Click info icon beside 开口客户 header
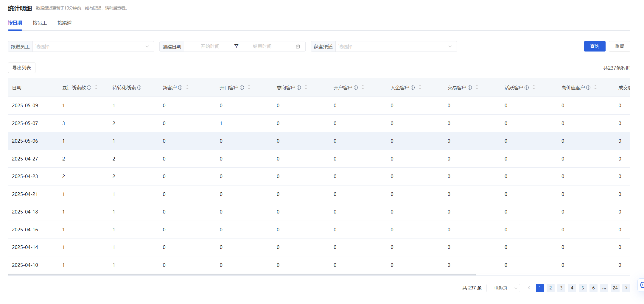This screenshot has width=644, height=304. [x=242, y=88]
